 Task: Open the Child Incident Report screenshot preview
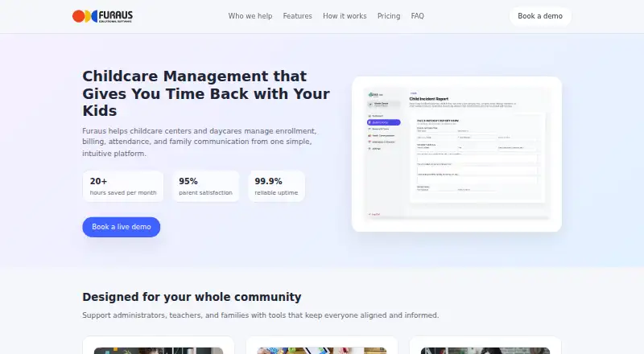(456, 154)
